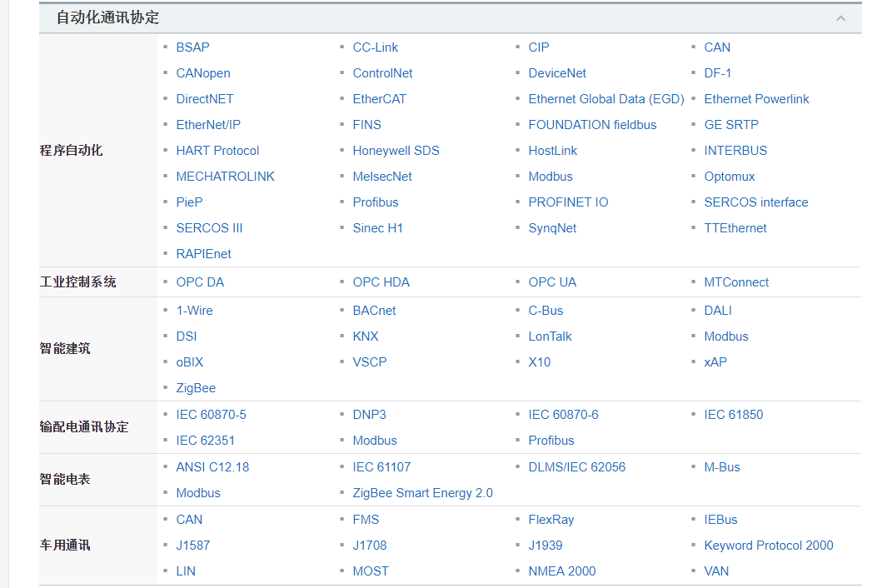This screenshot has width=887, height=588.
Task: Open the Optomux link
Action: click(x=730, y=177)
